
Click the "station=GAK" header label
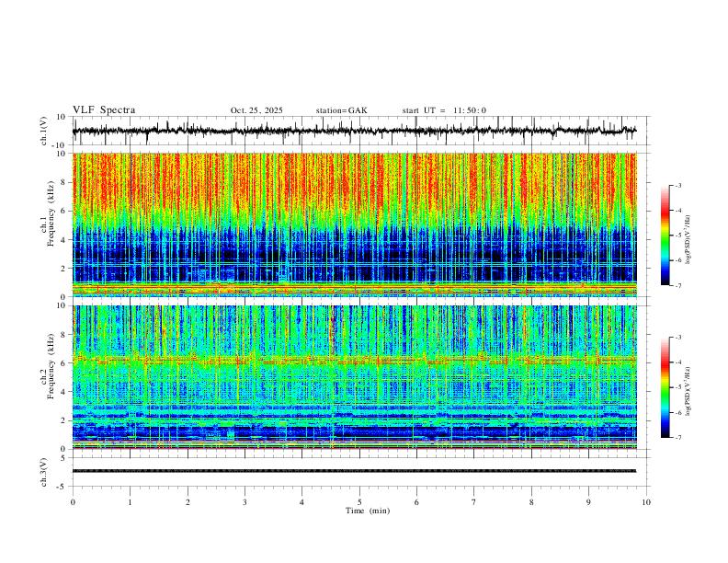pyautogui.click(x=342, y=110)
